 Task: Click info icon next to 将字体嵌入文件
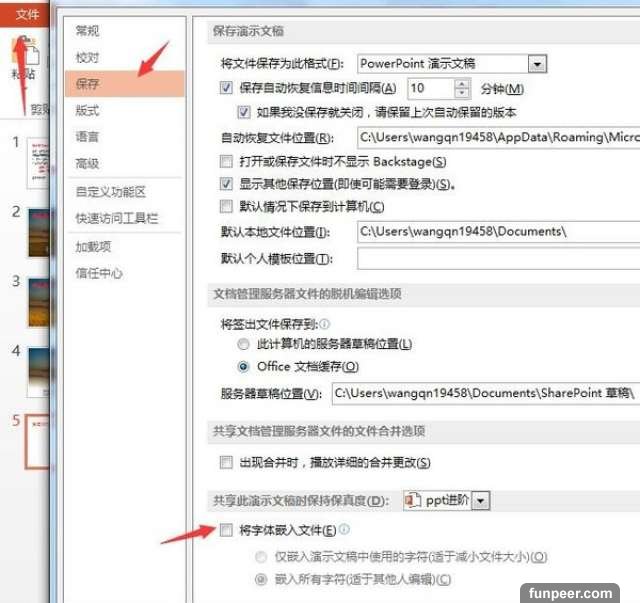(344, 530)
